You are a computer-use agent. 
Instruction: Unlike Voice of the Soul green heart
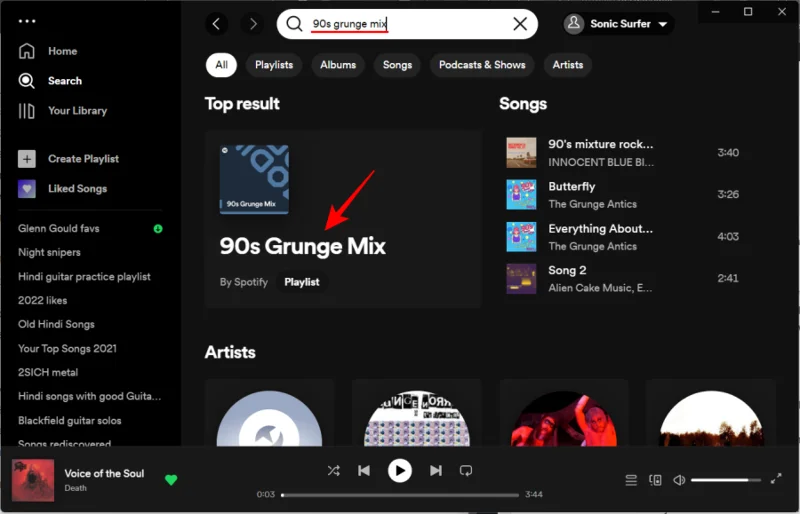pyautogui.click(x=171, y=480)
